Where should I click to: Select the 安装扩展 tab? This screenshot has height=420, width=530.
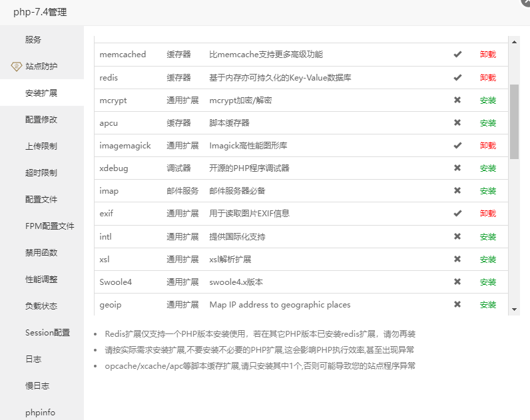tap(42, 93)
